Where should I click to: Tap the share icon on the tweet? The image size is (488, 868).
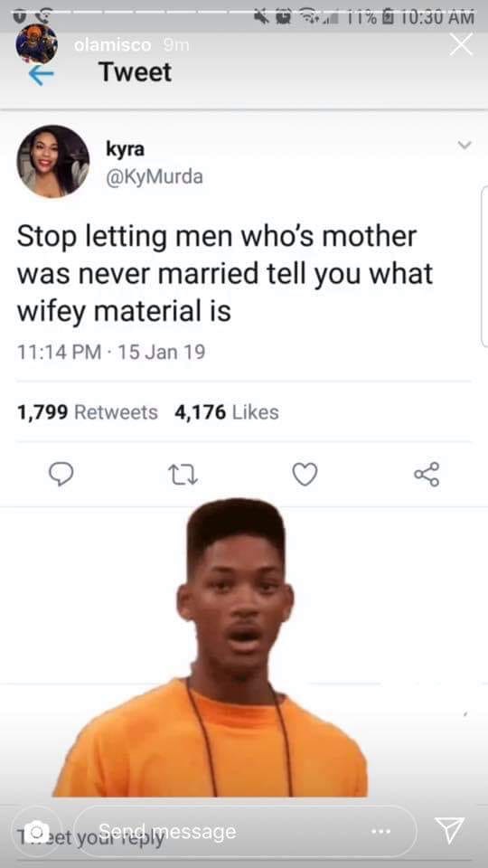(427, 475)
